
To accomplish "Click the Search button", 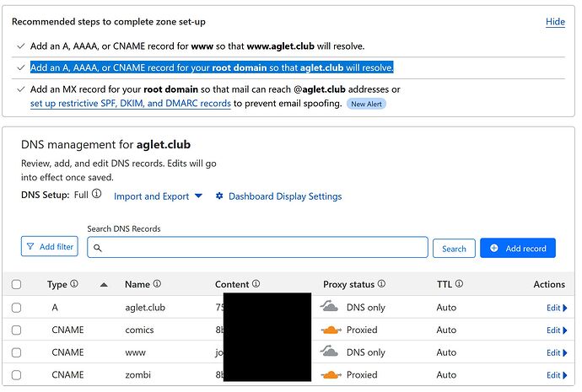I will click(454, 248).
